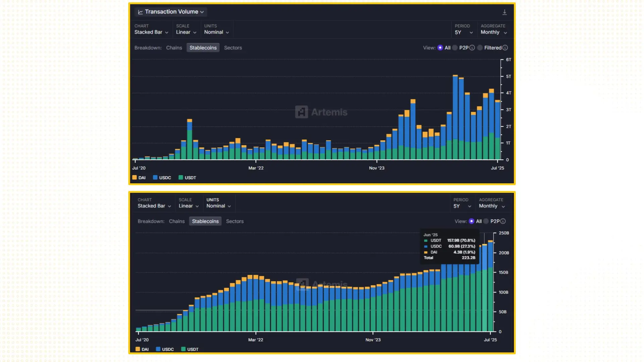Click Filtered info icon in top chart

(x=505, y=48)
